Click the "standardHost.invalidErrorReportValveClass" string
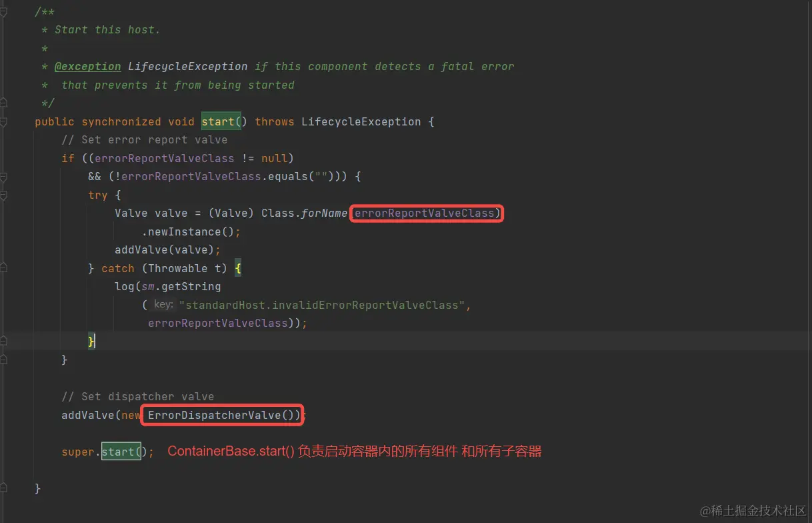Viewport: 812px width, 523px height. [322, 306]
